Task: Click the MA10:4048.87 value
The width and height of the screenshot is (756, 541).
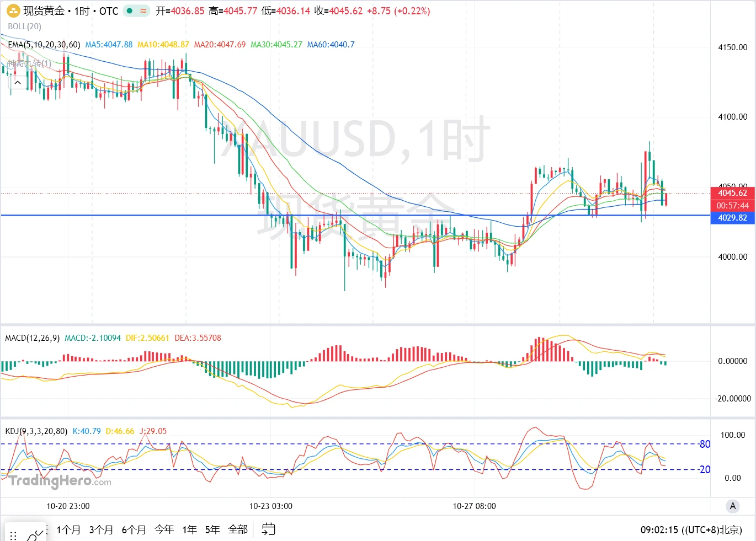Action: pyautogui.click(x=163, y=45)
